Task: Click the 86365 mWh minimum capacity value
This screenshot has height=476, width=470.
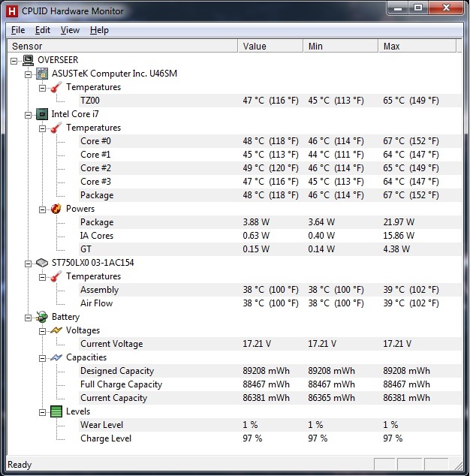Action: 331,398
